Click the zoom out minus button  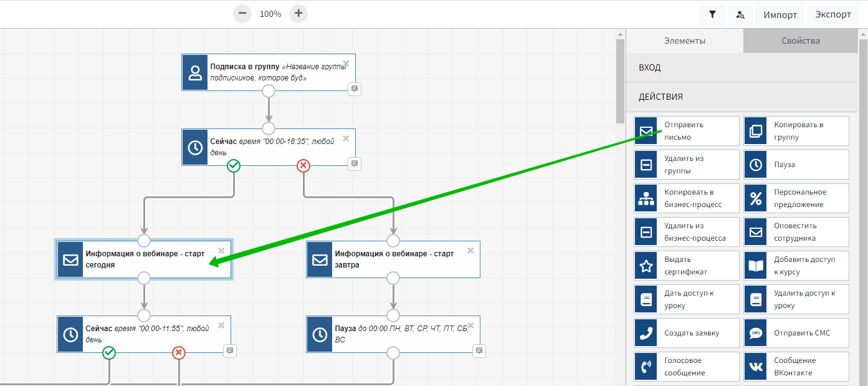point(242,14)
